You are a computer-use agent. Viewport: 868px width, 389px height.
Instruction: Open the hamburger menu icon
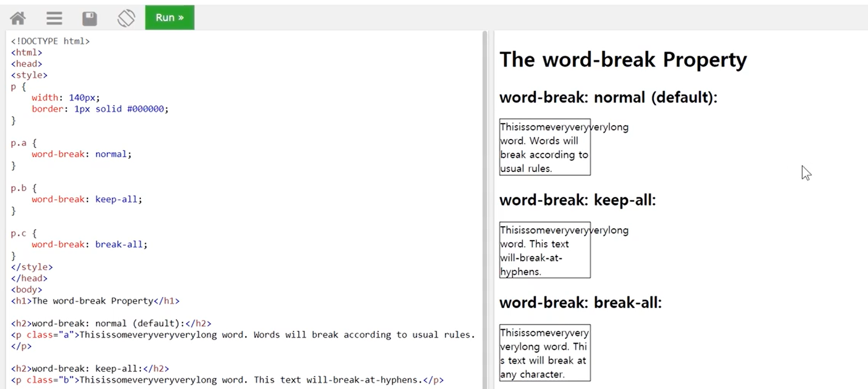pos(54,18)
